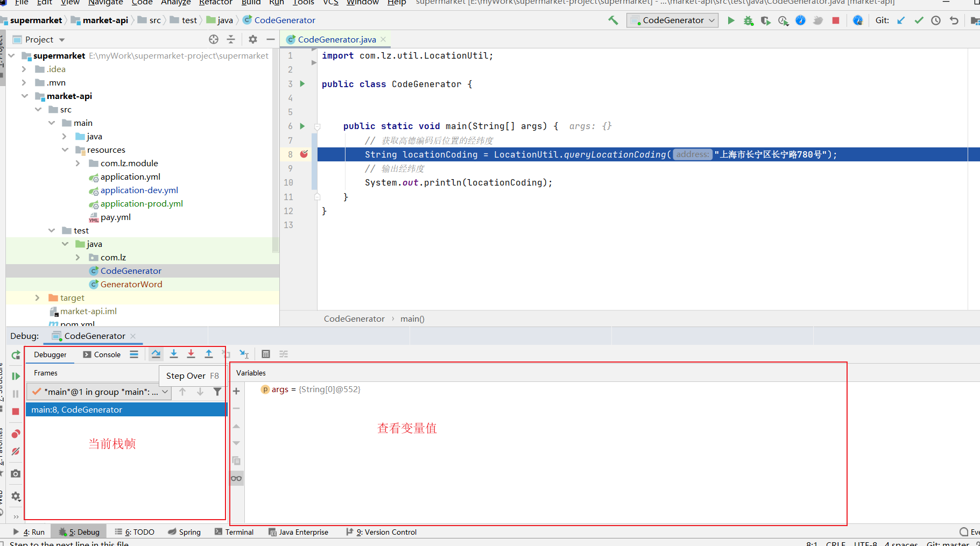
Task: Collapse the resources folder
Action: click(x=65, y=150)
